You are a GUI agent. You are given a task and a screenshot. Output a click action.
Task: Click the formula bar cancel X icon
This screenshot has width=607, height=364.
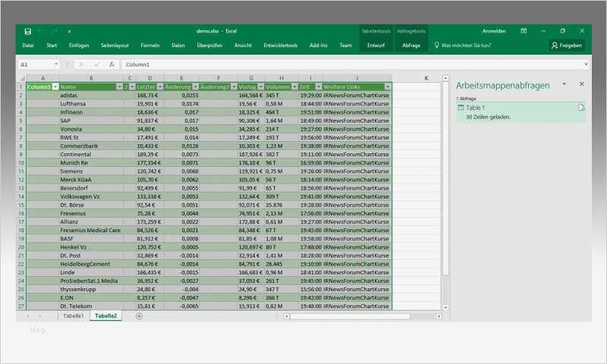pyautogui.click(x=81, y=64)
